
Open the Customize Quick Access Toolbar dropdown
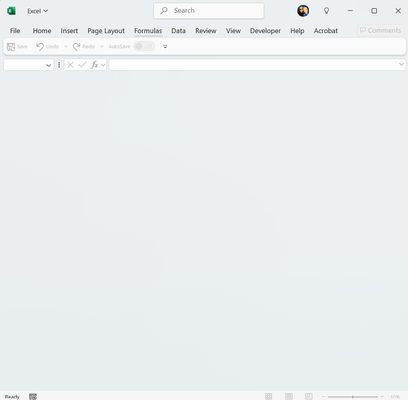165,47
